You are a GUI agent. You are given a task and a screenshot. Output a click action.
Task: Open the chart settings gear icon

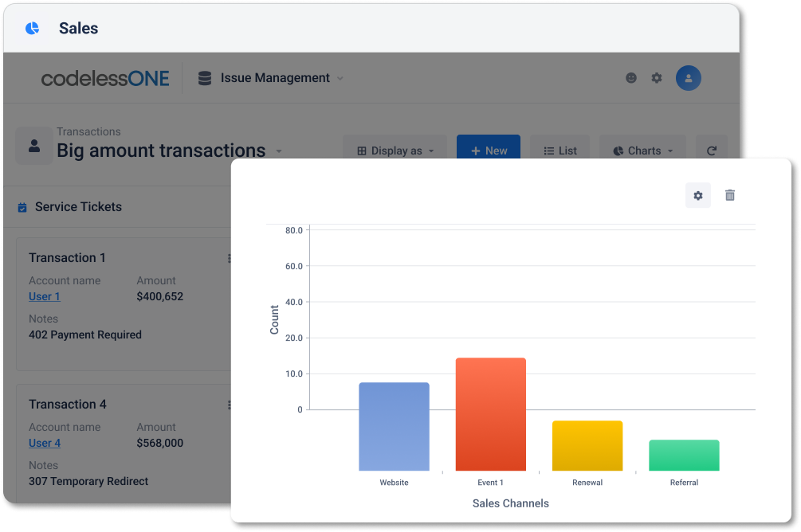click(698, 196)
